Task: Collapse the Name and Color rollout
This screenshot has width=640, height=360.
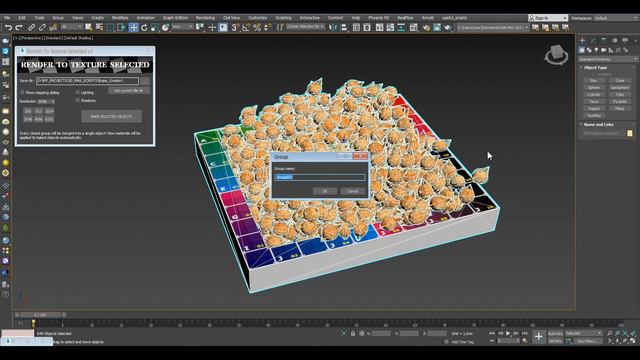Action: (x=598, y=124)
